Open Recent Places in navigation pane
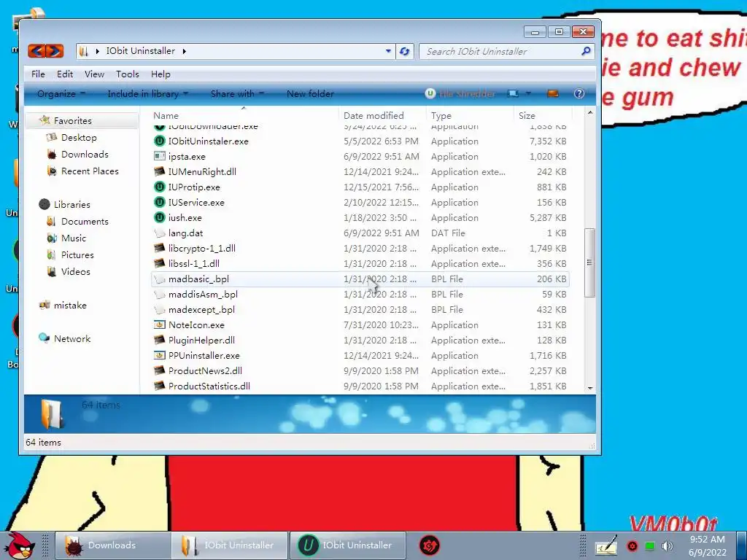This screenshot has height=560, width=747. [90, 171]
